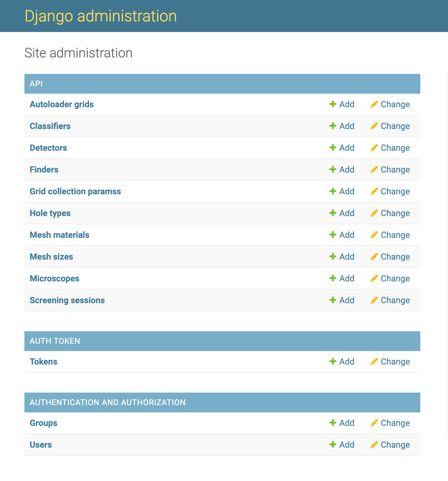Image resolution: width=448 pixels, height=481 pixels.
Task: Click Change for Users
Action: click(390, 445)
